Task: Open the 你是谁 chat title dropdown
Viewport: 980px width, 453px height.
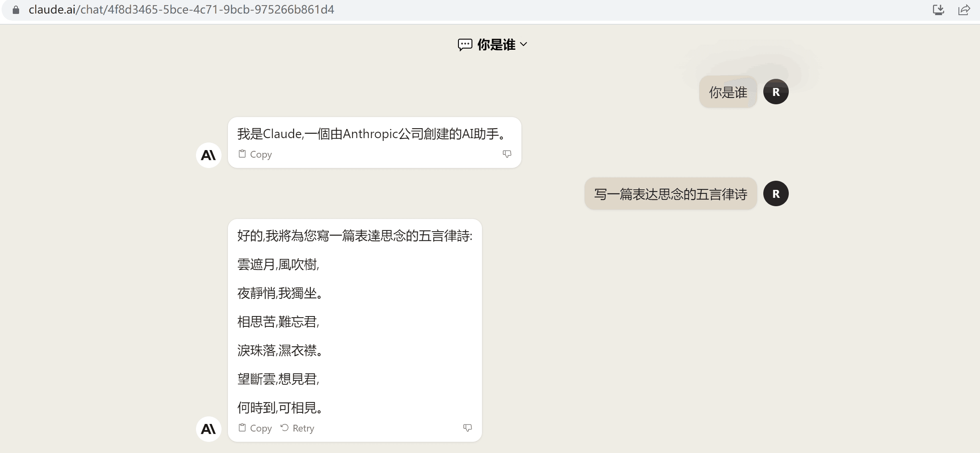Action: [493, 45]
